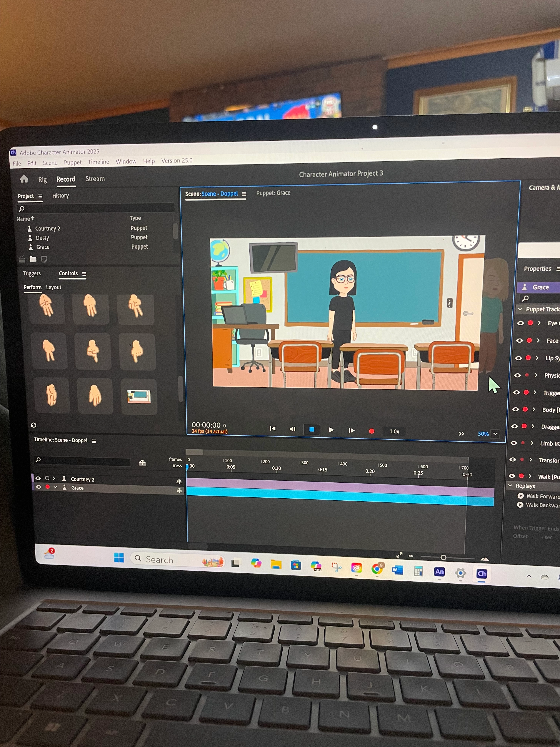560x747 pixels.
Task: Click the Home icon
Action: tap(24, 179)
